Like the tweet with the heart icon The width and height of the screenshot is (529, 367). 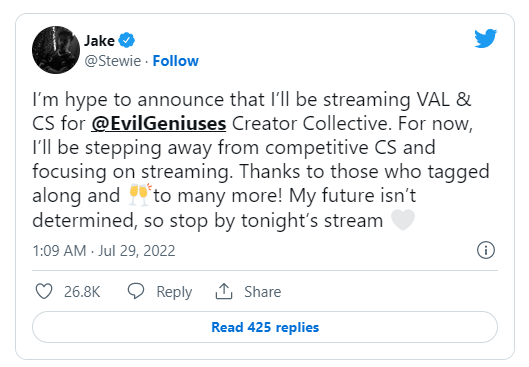(44, 291)
